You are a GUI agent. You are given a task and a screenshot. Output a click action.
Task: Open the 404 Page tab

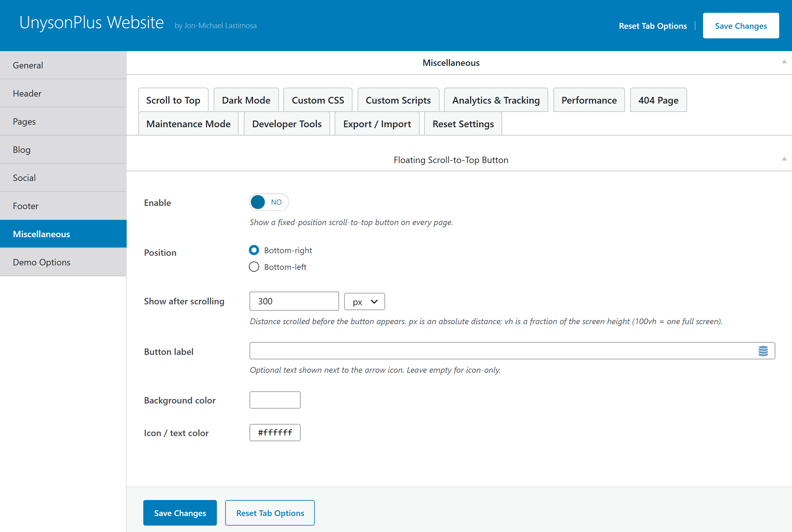(658, 100)
